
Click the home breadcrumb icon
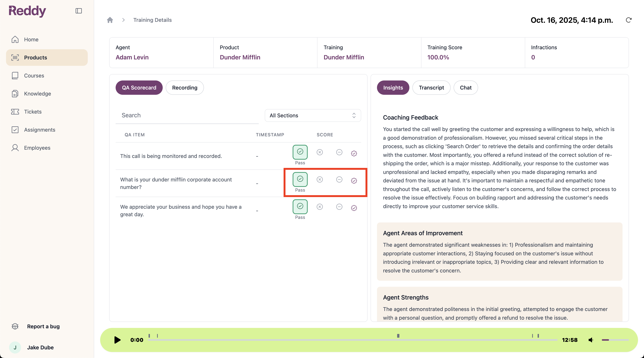(x=110, y=20)
